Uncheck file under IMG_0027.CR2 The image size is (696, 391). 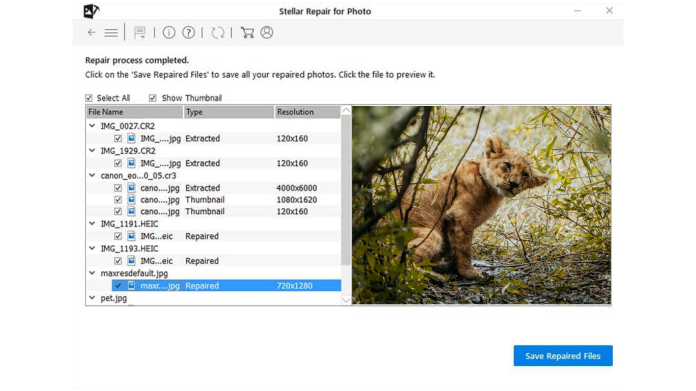point(118,138)
